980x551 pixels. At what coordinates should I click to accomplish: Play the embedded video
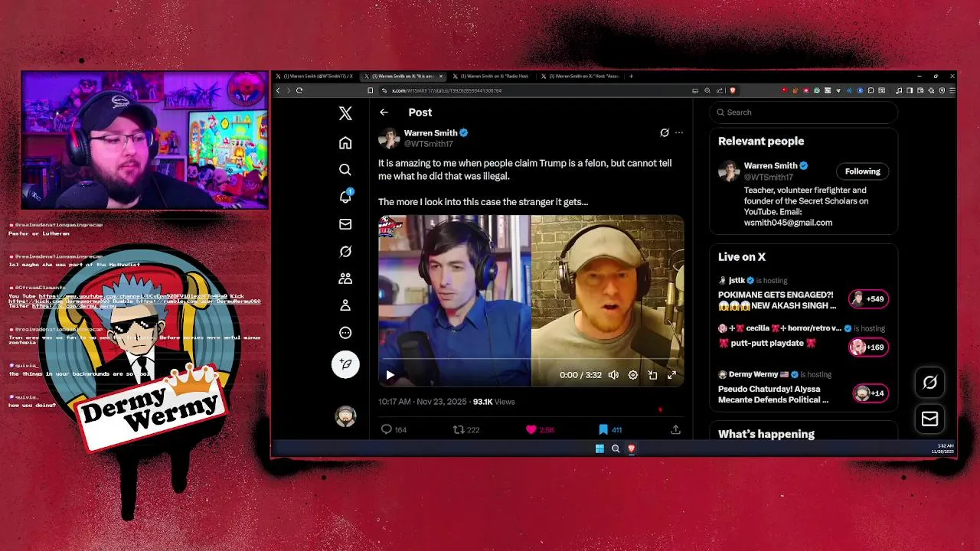click(390, 375)
